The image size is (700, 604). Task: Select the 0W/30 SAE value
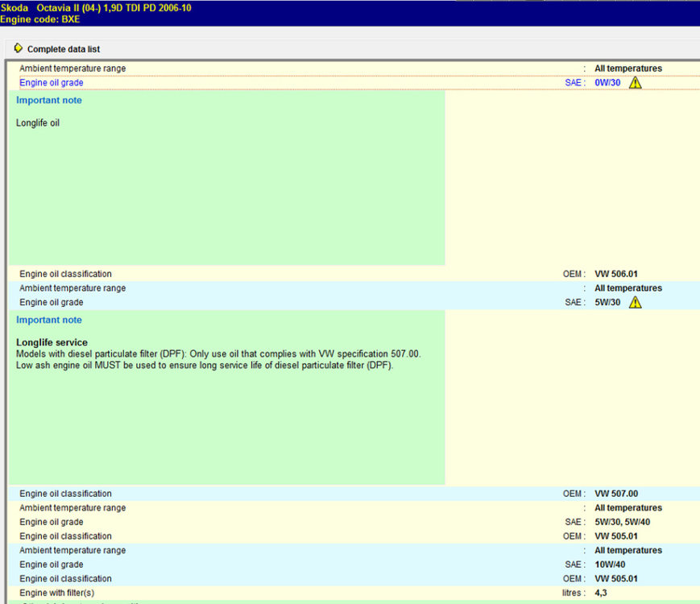click(x=607, y=83)
